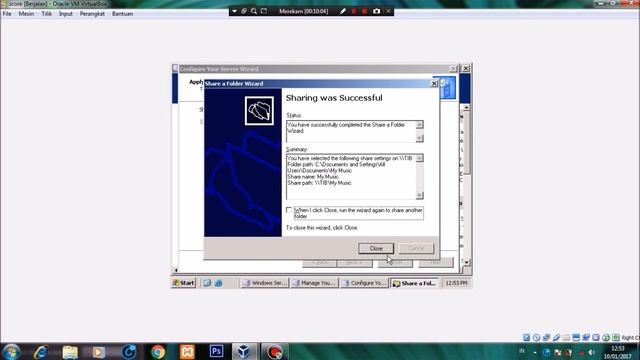This screenshot has width=640, height=360.
Task: Click the recorder zoom magnifier icon
Action: (x=254, y=11)
